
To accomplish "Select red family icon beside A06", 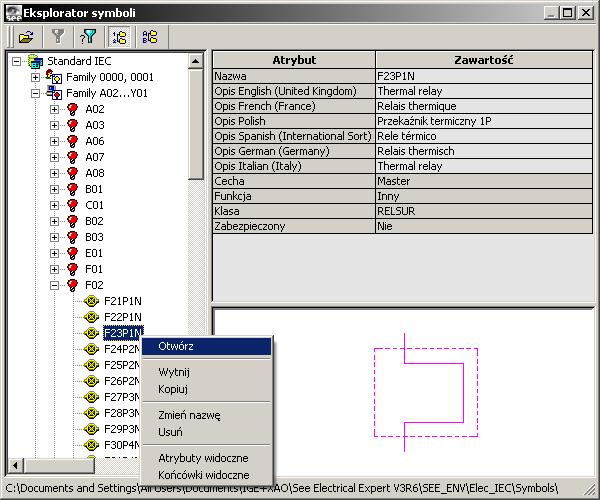I will [x=72, y=141].
